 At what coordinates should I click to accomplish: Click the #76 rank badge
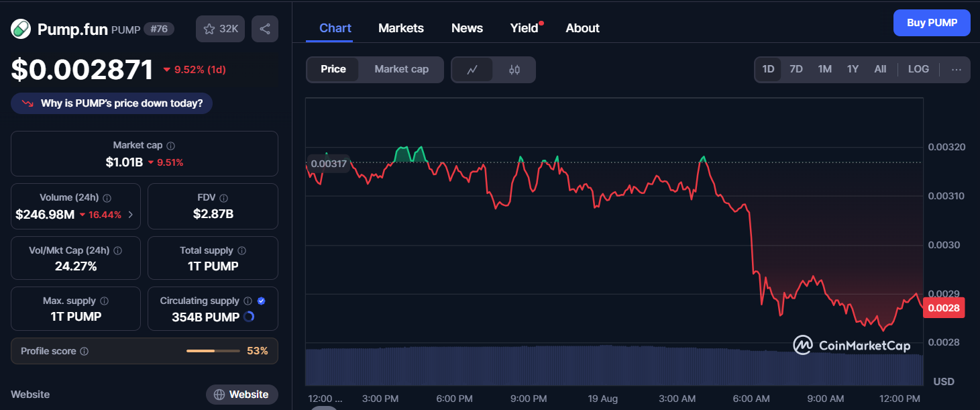(x=159, y=29)
